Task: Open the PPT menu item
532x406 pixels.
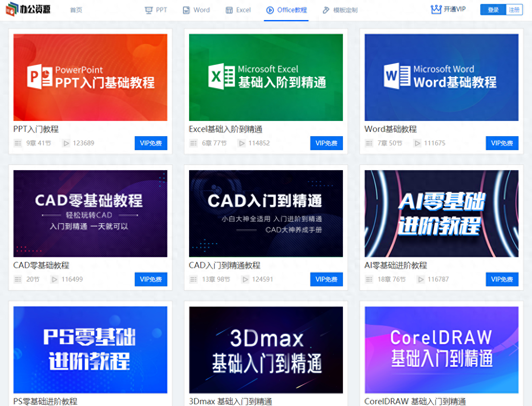Action: (x=162, y=10)
